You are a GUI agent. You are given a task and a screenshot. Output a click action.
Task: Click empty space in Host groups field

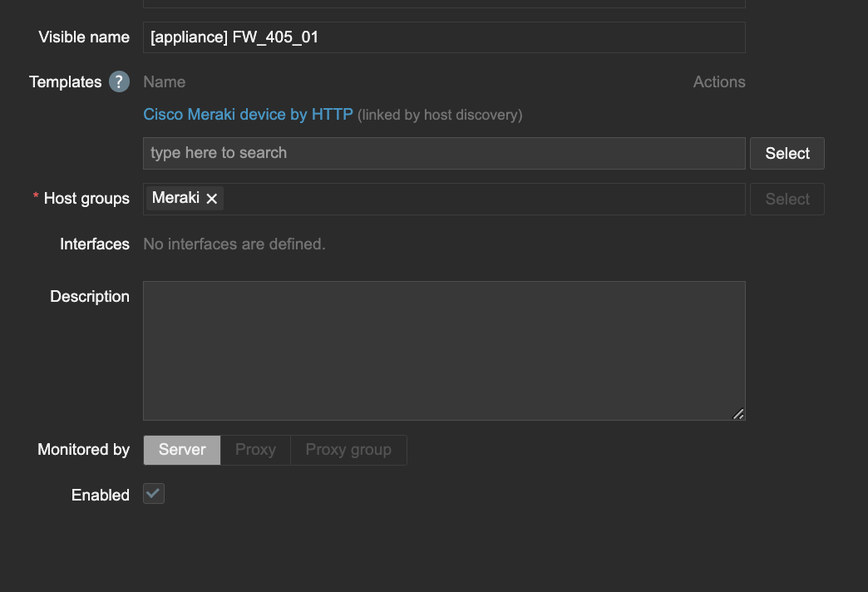tap(482, 199)
